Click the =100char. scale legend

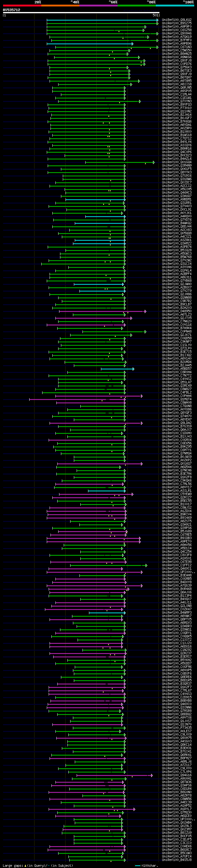point(146,865)
